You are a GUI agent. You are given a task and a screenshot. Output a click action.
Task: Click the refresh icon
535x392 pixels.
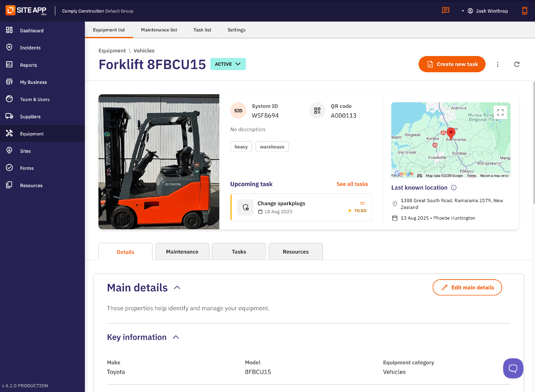click(x=517, y=64)
